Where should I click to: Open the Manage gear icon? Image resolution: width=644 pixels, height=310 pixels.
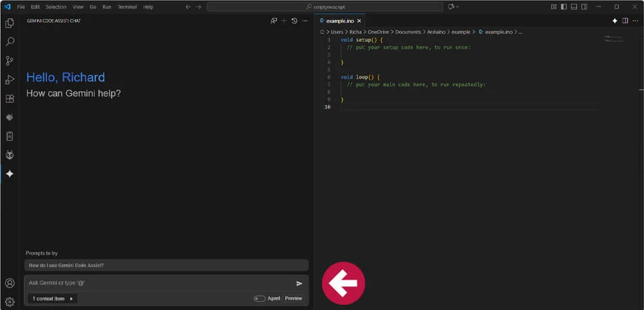tap(10, 302)
